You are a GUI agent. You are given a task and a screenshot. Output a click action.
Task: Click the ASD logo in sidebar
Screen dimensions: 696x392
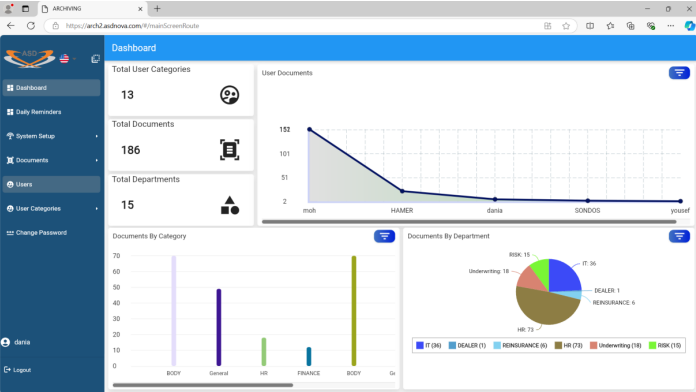point(29,59)
